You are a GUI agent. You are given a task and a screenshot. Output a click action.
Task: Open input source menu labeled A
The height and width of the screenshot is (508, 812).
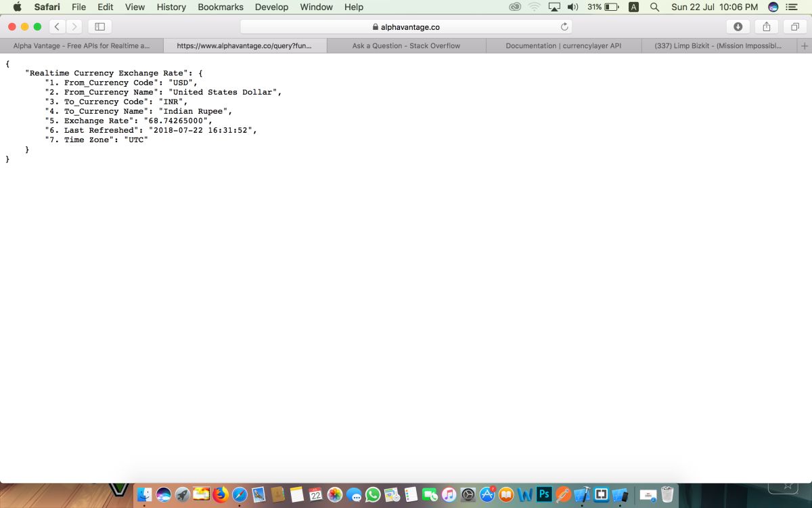(x=633, y=7)
